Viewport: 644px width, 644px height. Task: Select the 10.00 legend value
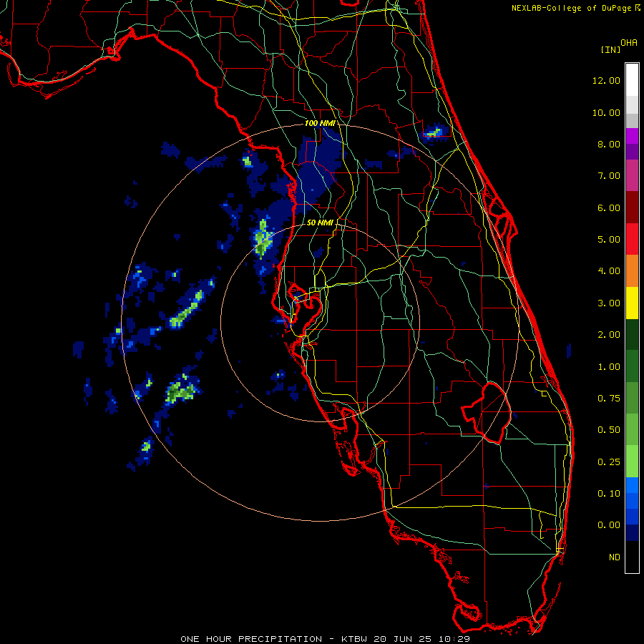pyautogui.click(x=606, y=112)
